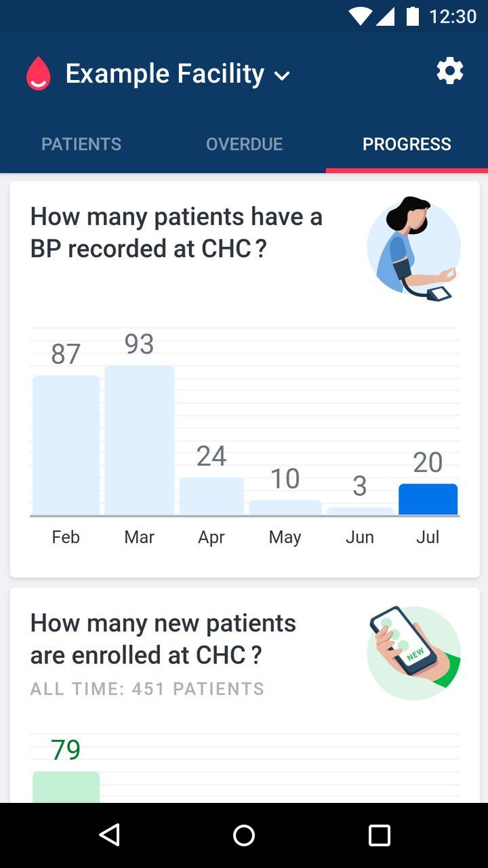The width and height of the screenshot is (488, 868).
Task: Switch to the Patients tab
Action: [81, 144]
